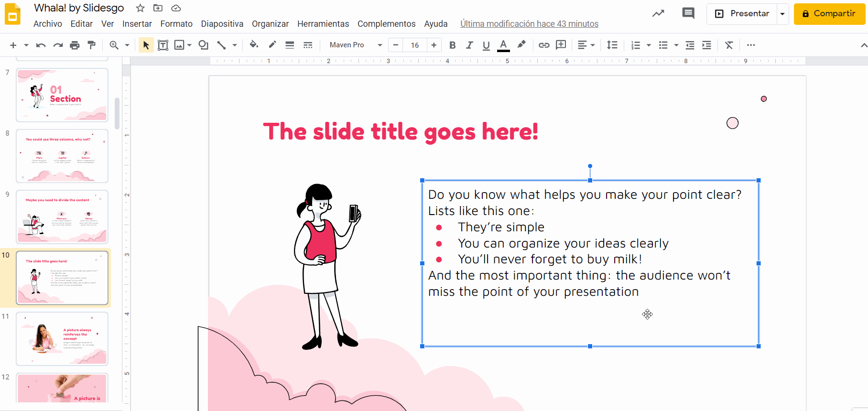Add a new slide with plus icon

click(x=13, y=45)
